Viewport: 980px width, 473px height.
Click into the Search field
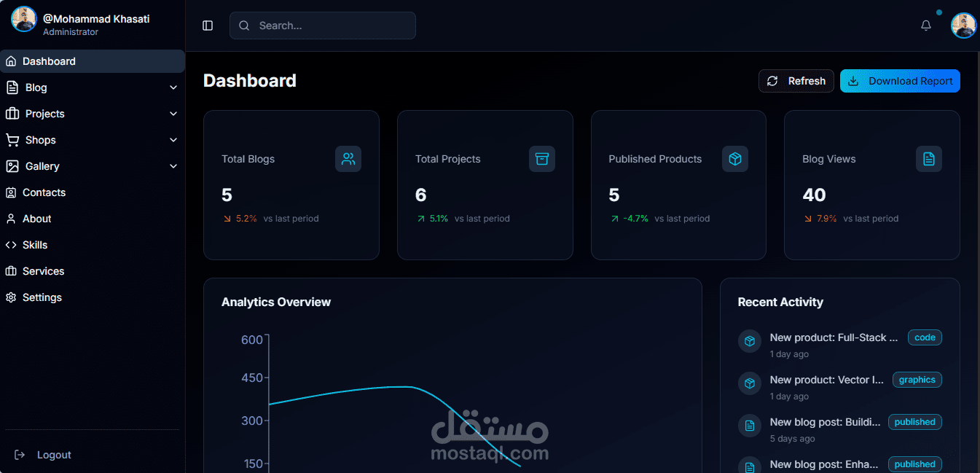[x=323, y=26]
